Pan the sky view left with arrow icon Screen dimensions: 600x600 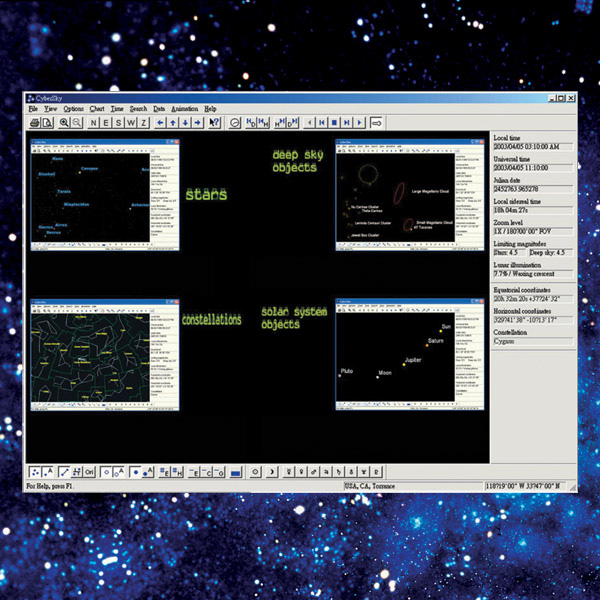coord(160,122)
